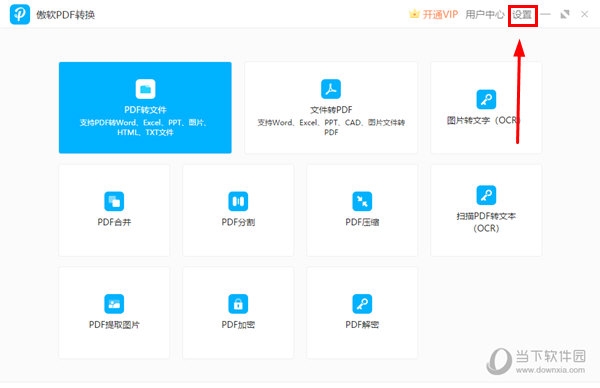Click the PDF转文件 folder icon

[x=145, y=89]
